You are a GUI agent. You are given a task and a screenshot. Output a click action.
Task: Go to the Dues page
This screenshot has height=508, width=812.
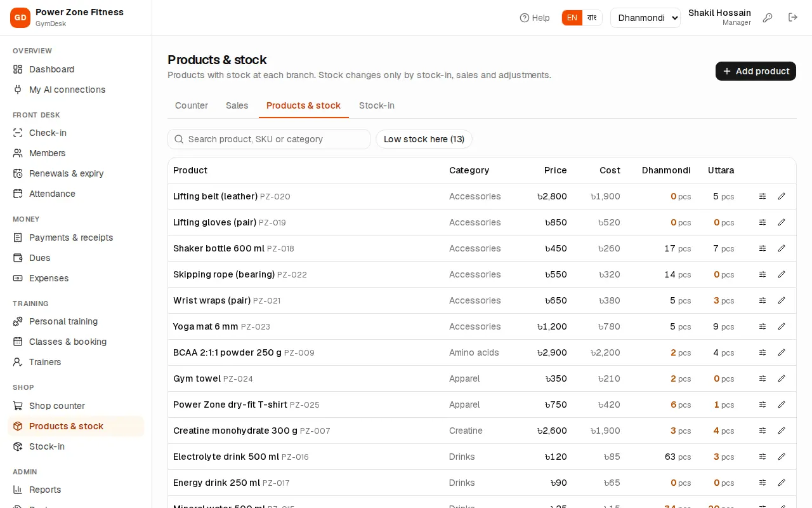pos(76,258)
